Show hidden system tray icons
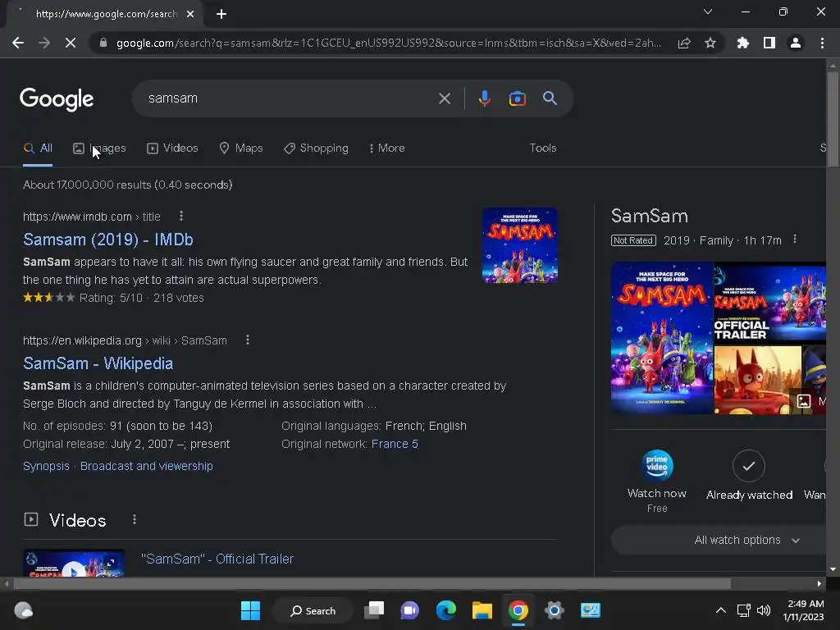Screen dimensions: 840x630 [721, 610]
